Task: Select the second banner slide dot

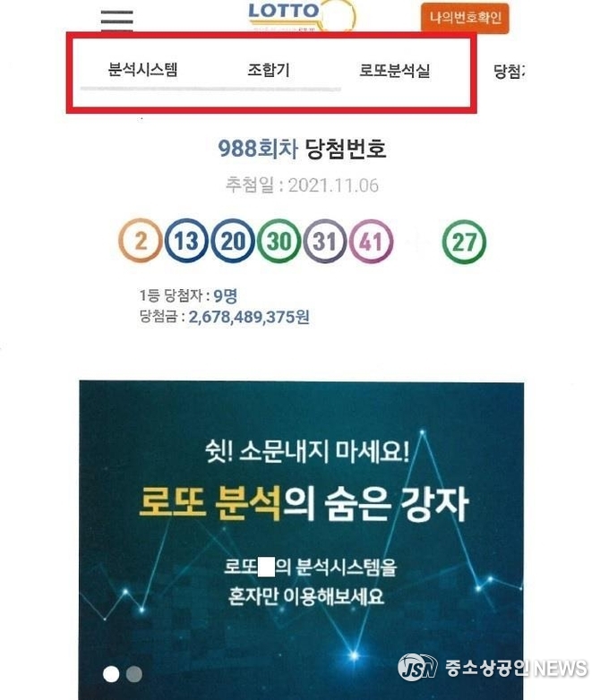Action: pyautogui.click(x=134, y=674)
